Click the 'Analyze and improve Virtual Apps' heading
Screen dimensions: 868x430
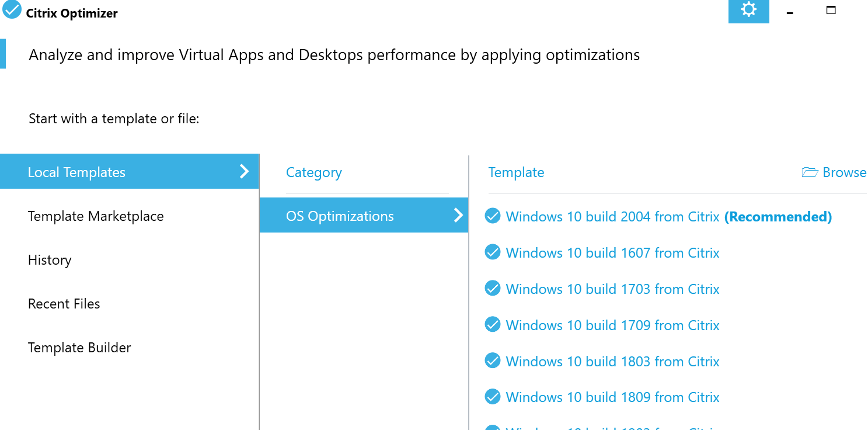coord(334,55)
